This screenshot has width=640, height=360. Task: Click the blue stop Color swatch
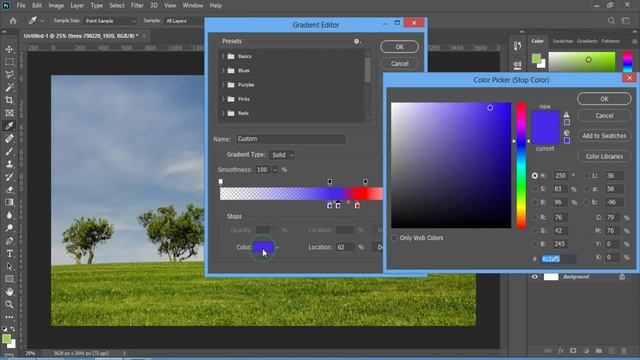[x=263, y=247]
